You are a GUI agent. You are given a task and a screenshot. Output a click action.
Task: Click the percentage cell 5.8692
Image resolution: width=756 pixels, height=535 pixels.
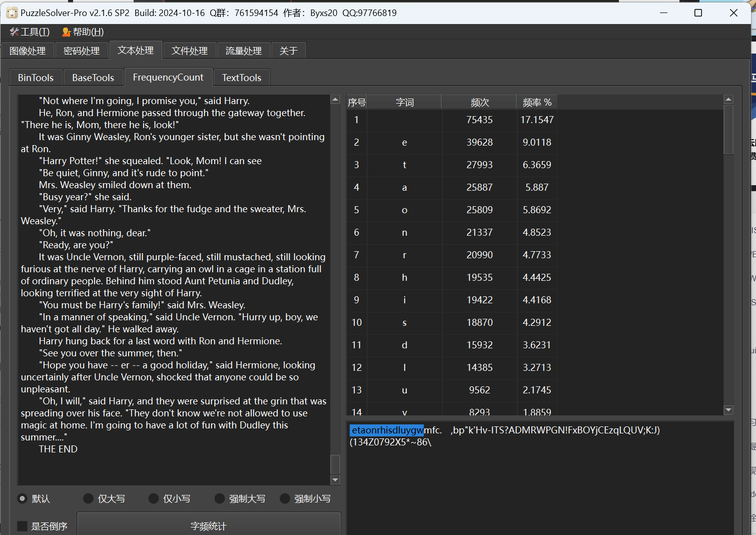point(537,210)
